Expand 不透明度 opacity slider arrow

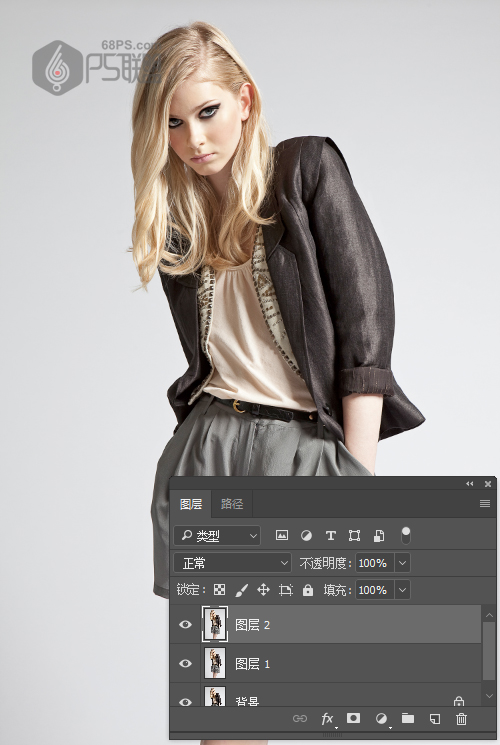[x=402, y=563]
